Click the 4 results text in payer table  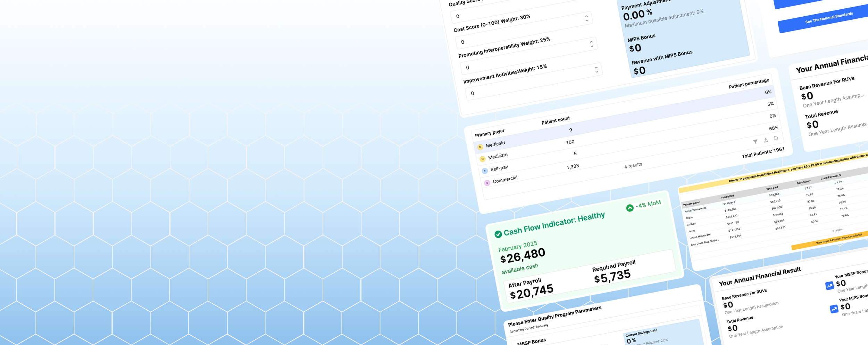(633, 166)
